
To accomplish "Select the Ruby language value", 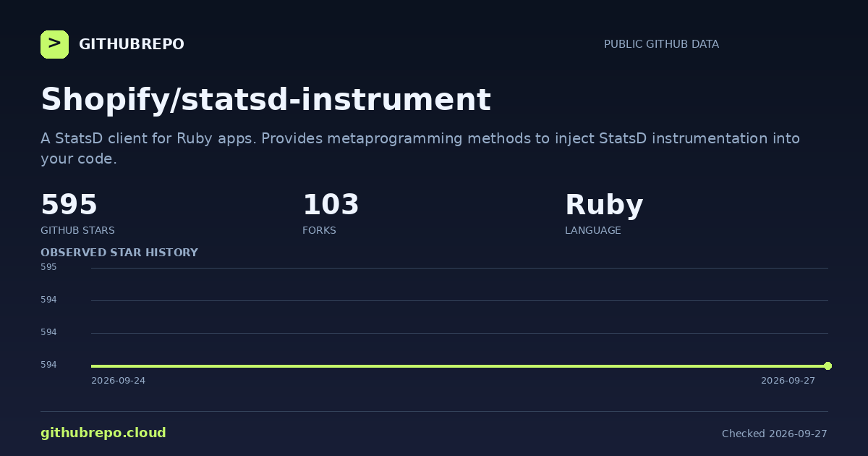I will pos(604,206).
